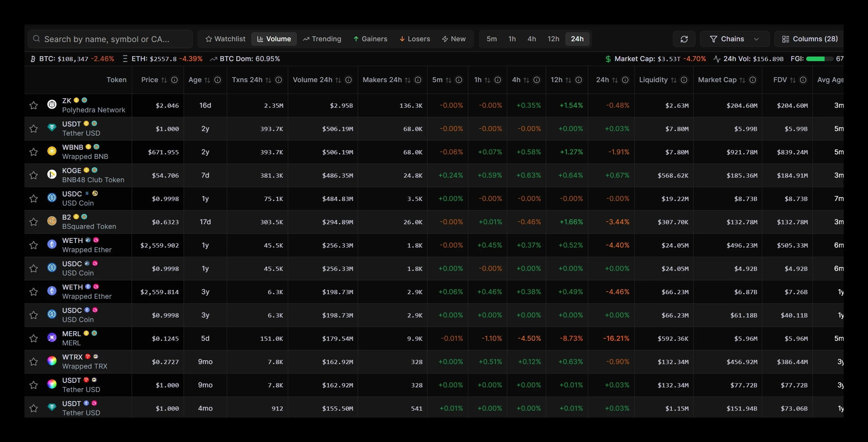
Task: Click info icon beside Market Cap header
Action: coord(753,80)
